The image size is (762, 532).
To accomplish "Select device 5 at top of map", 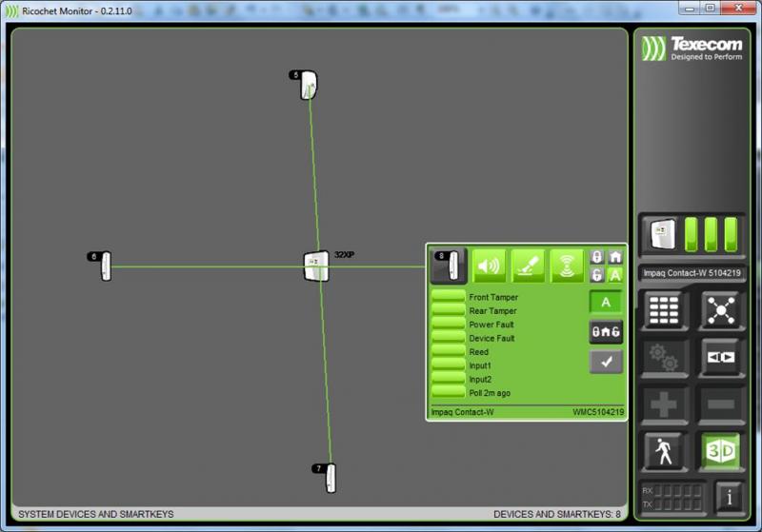I will point(309,86).
